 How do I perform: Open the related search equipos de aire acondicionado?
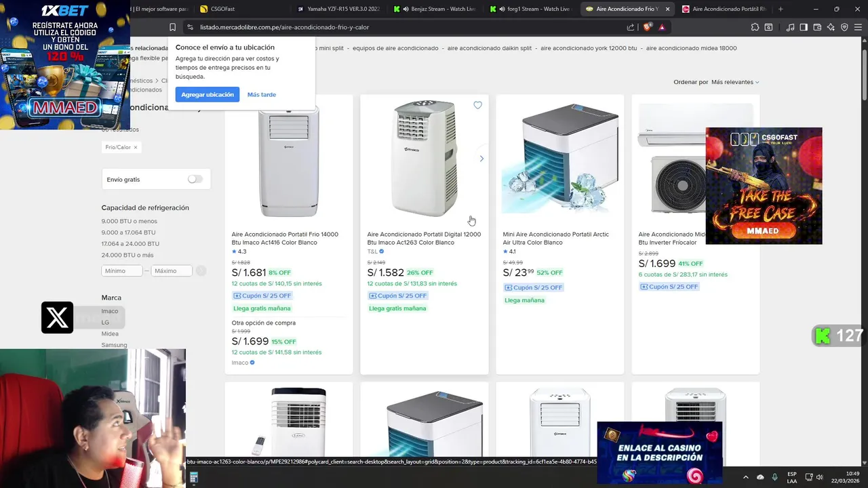[396, 48]
